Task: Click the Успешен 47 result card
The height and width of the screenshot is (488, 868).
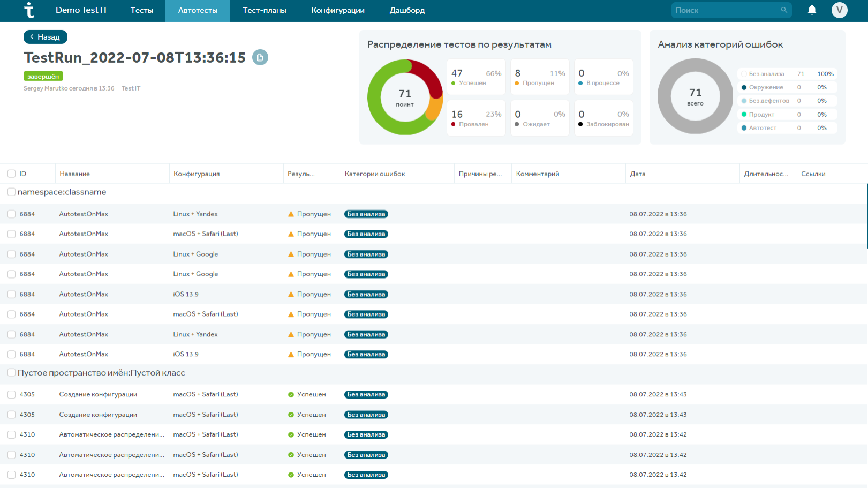Action: pos(477,77)
